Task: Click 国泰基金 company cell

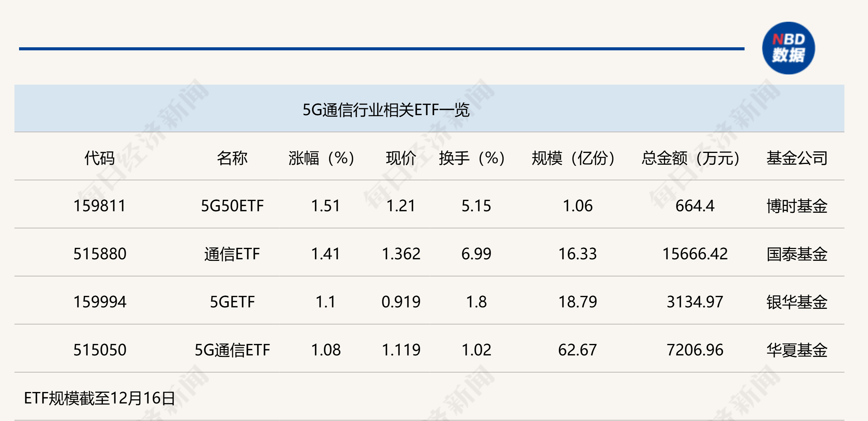Action: (x=797, y=254)
